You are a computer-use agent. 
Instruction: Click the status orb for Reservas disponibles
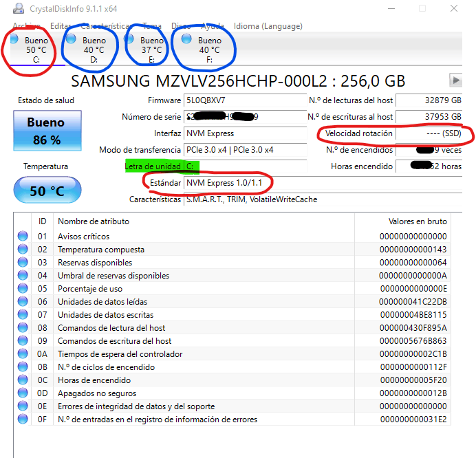[x=23, y=262]
